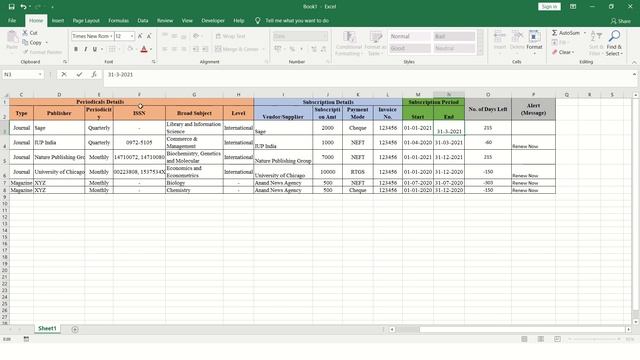Viewport: 640px width, 360px height.
Task: Open the font size dropdown
Action: pyautogui.click(x=132, y=36)
